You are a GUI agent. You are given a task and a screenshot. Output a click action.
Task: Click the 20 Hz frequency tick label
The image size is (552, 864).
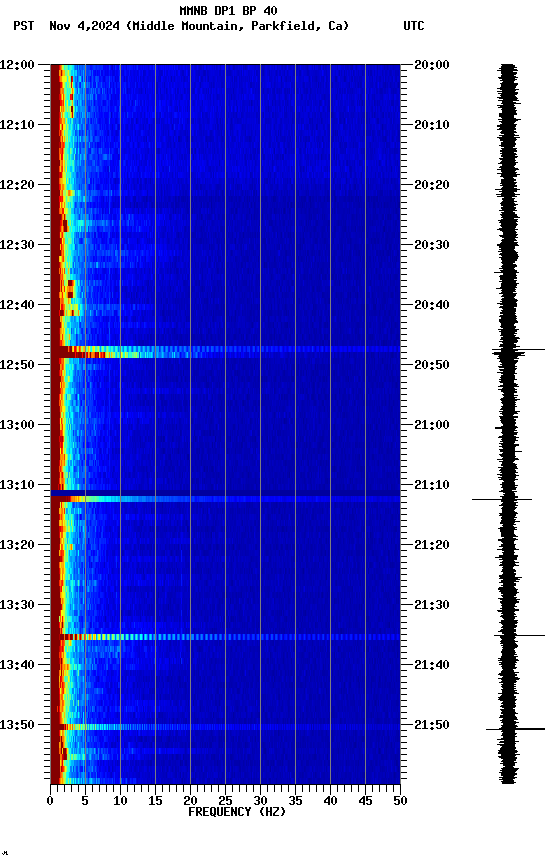(x=190, y=801)
